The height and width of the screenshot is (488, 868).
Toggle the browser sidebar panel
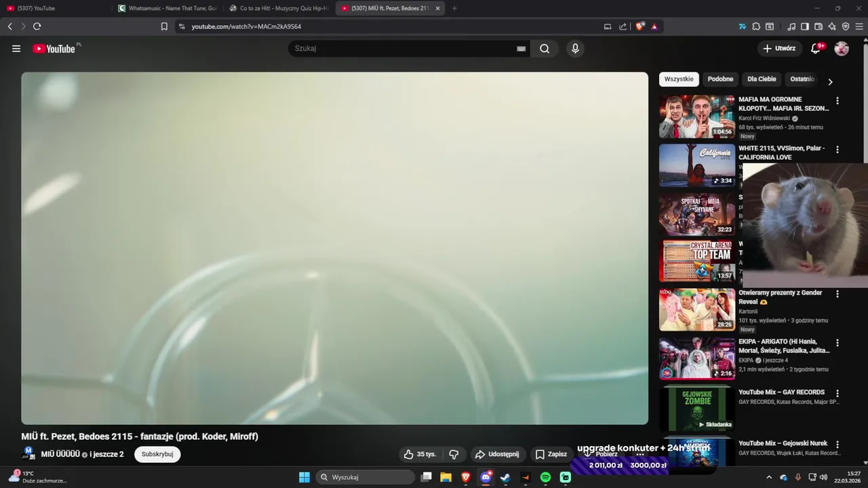click(805, 26)
